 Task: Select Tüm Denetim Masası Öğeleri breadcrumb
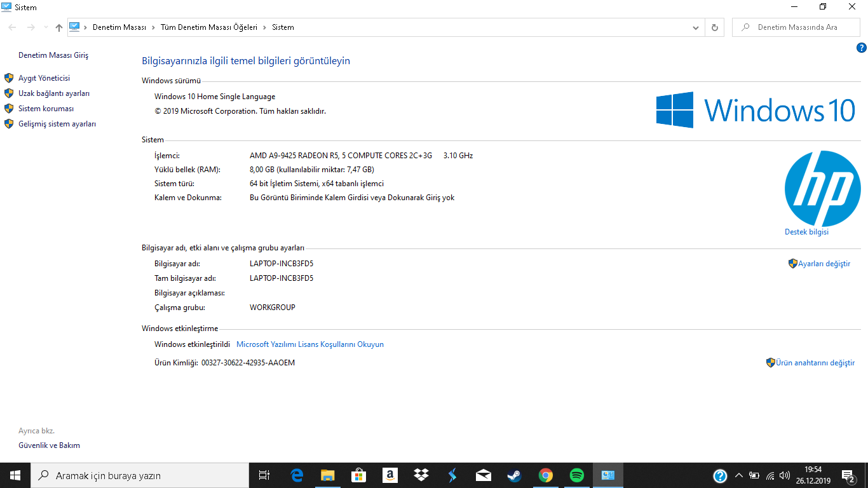[208, 27]
